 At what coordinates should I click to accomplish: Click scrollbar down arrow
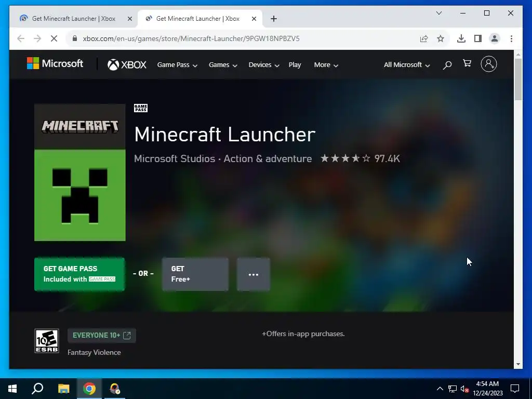coord(518,364)
